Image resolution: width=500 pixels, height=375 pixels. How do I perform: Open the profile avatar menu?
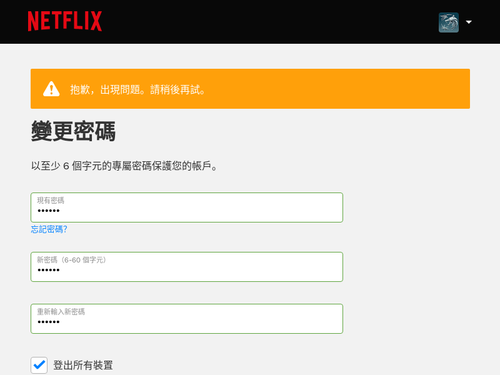(x=449, y=22)
